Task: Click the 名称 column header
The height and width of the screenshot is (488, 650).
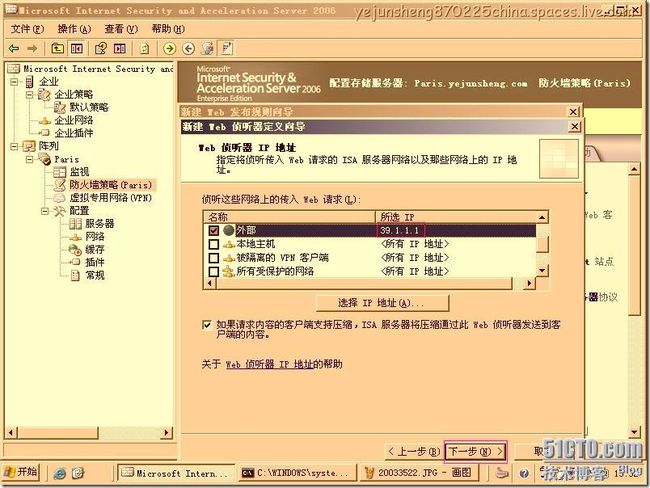Action: [289, 217]
